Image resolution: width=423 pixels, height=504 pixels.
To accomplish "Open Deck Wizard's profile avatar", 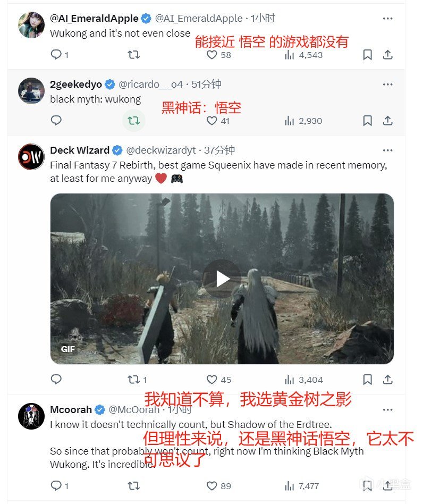I will coord(31,157).
